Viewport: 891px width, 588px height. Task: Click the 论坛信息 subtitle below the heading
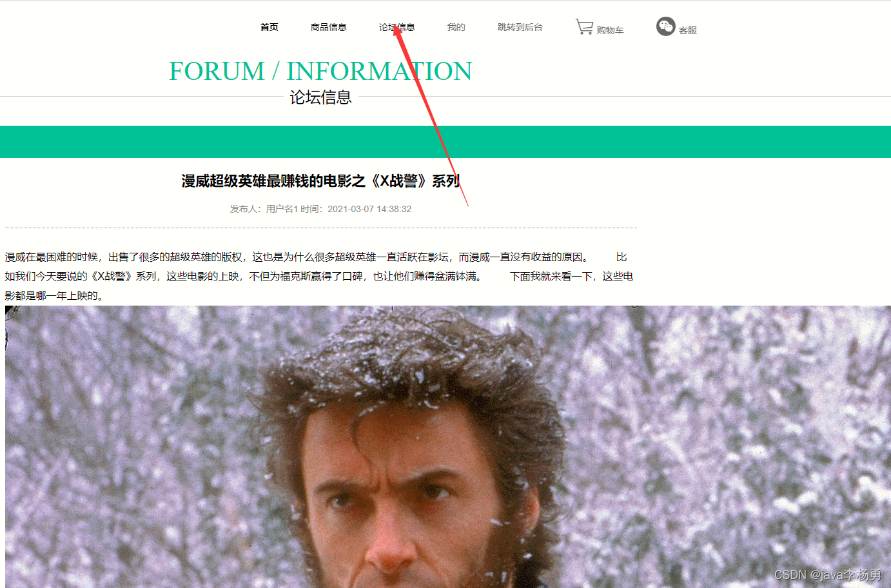point(320,97)
